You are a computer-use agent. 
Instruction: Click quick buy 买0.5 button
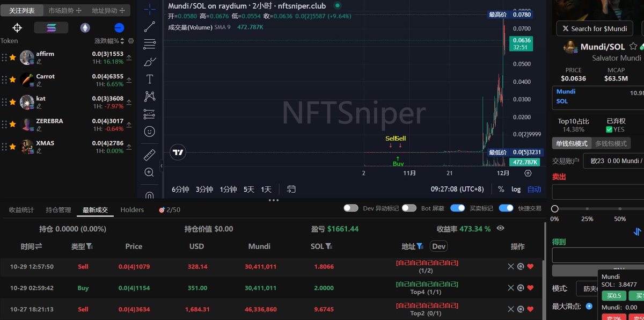point(614,296)
